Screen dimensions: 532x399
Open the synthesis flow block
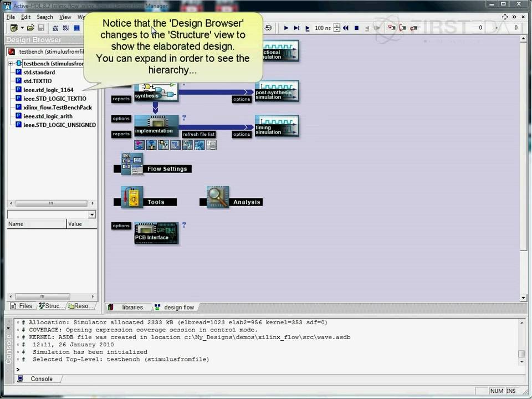pos(156,91)
